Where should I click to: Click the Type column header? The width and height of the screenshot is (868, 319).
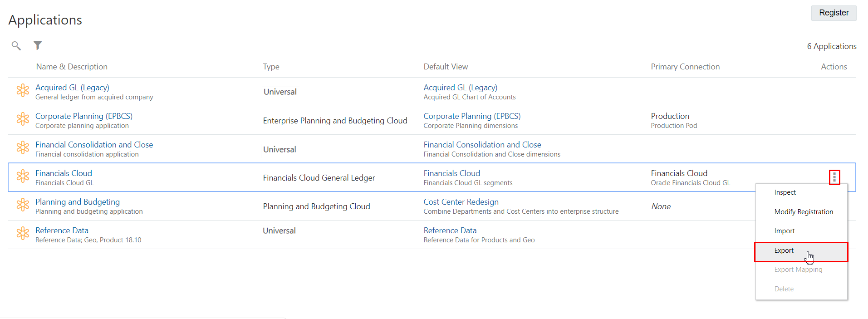(x=271, y=67)
